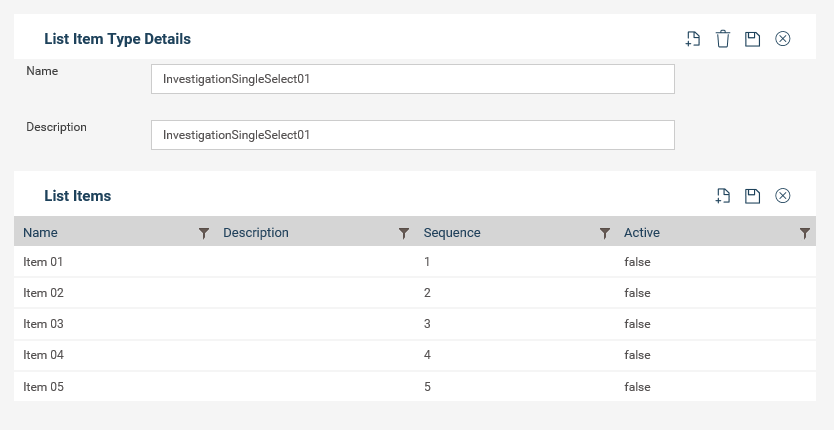This screenshot has height=430, width=834.
Task: Cancel List Item Type Details edits
Action: [782, 39]
